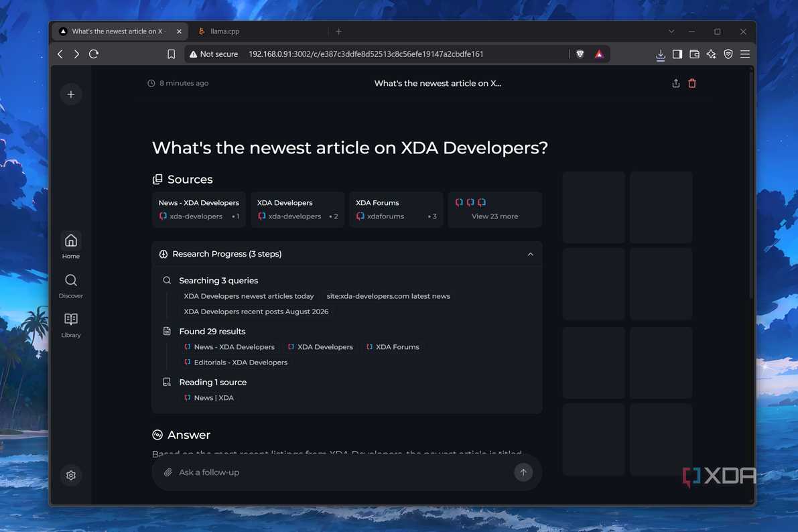Maximize the browser window
Image resolution: width=798 pixels, height=532 pixels.
(x=717, y=31)
